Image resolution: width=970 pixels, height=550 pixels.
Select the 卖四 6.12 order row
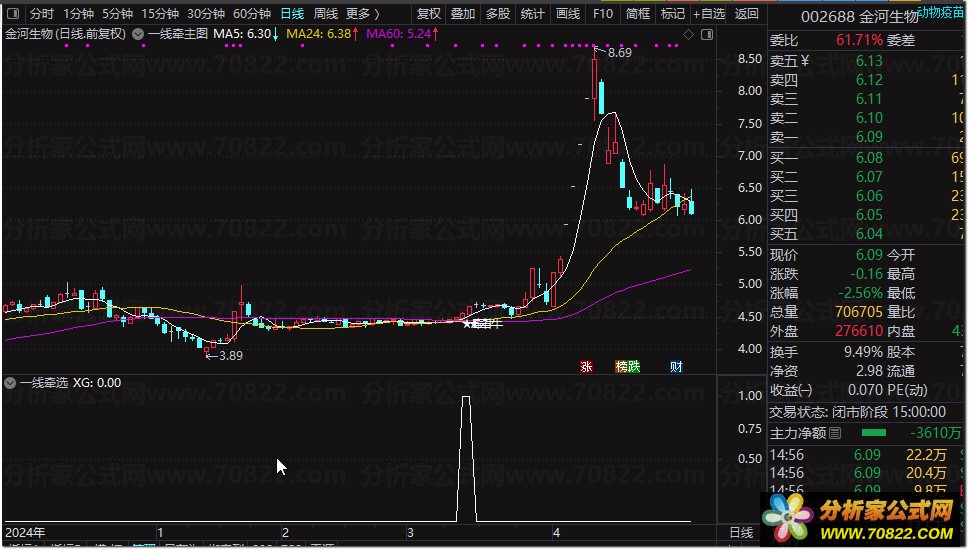click(x=866, y=80)
